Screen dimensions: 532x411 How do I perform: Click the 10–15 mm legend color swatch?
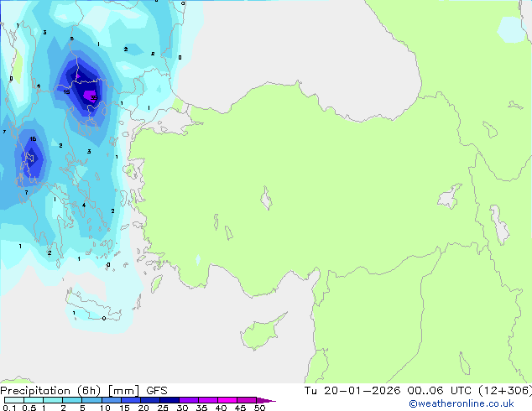[111, 400]
